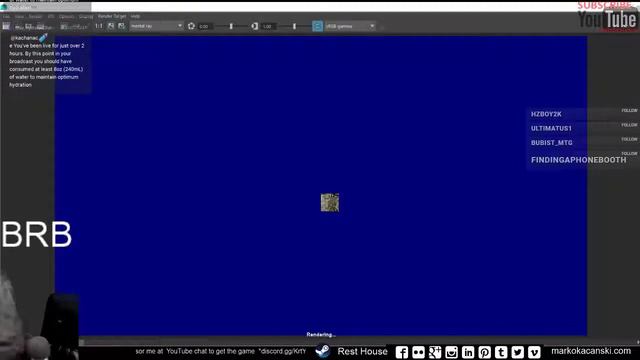Click the Twitter icon
The width and height of the screenshot is (640, 360).
coord(518,352)
